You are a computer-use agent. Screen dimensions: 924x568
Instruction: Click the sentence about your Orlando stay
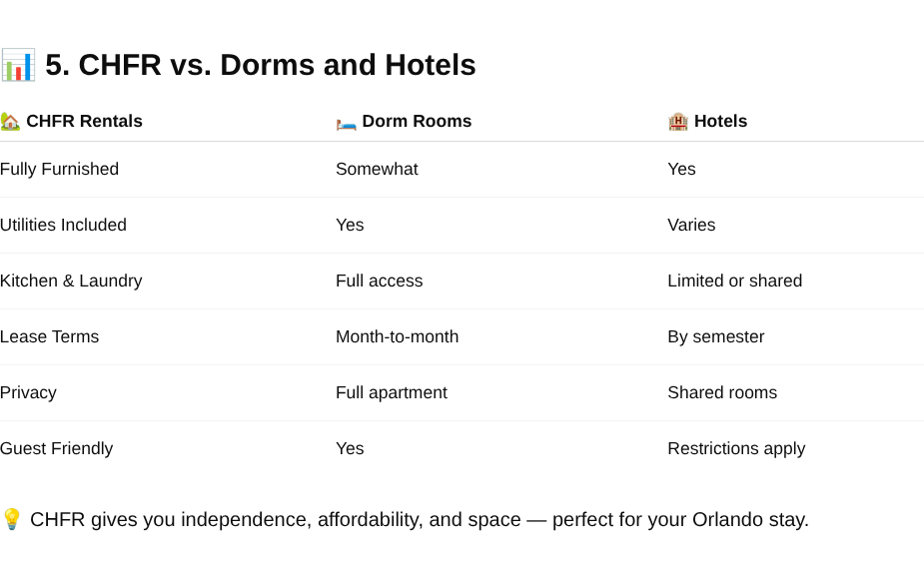419,520
